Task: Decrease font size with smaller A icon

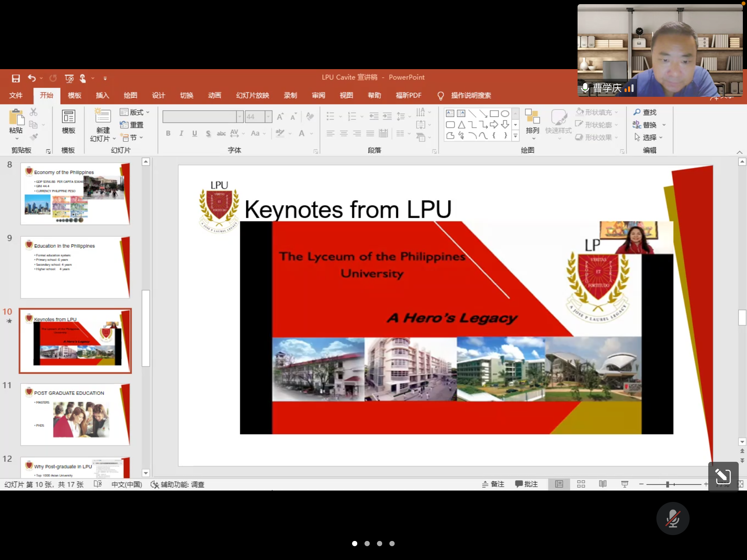Action: pos(293,116)
